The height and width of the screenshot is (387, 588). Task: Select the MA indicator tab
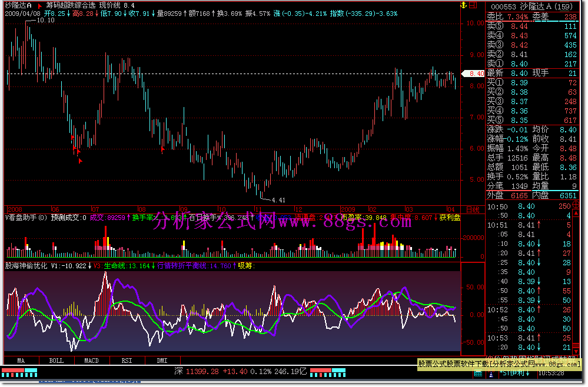click(x=21, y=361)
